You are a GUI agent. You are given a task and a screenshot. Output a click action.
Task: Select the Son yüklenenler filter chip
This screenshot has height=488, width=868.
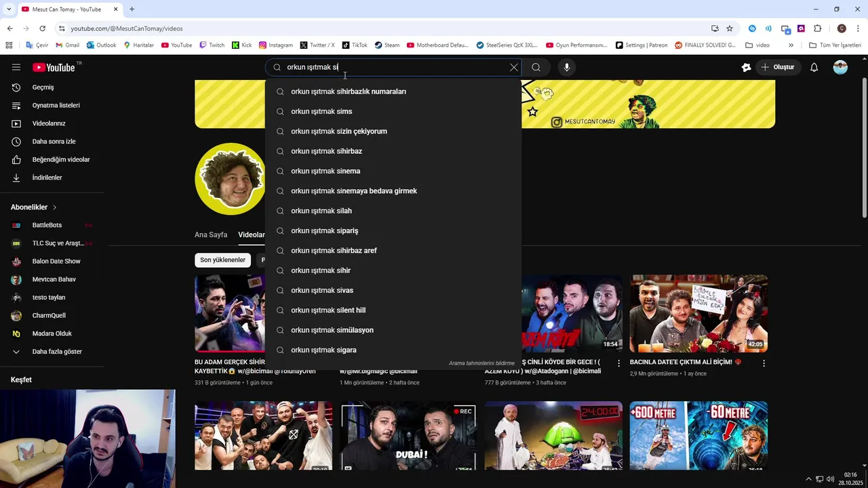coord(222,260)
